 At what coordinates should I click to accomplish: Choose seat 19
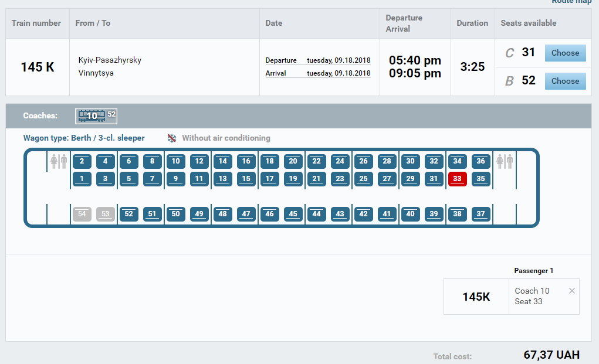[293, 179]
